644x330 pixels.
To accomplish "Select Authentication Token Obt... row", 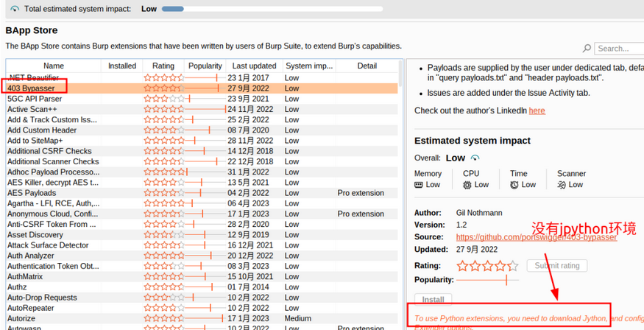I will click(x=202, y=267).
